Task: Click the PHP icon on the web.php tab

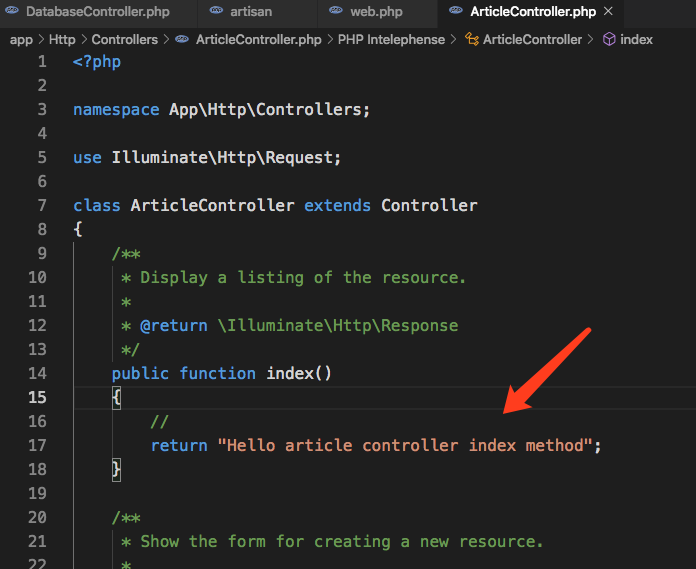Action: 335,13
